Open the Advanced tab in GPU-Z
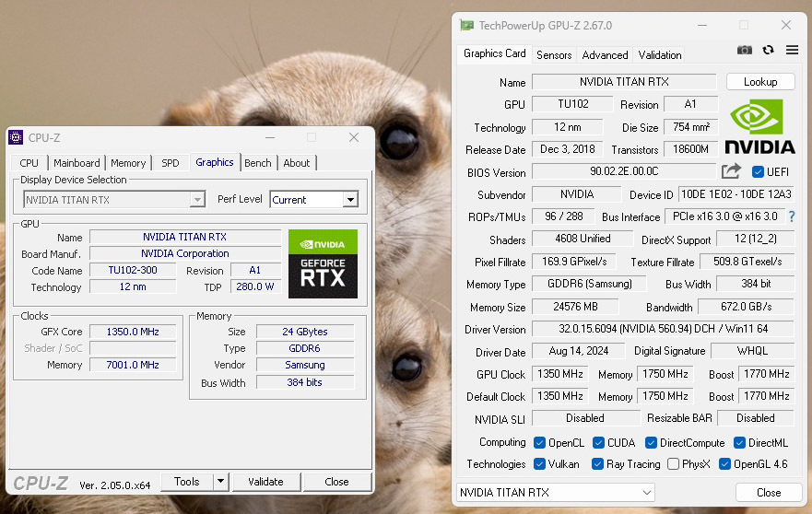The height and width of the screenshot is (514, 812). point(605,55)
